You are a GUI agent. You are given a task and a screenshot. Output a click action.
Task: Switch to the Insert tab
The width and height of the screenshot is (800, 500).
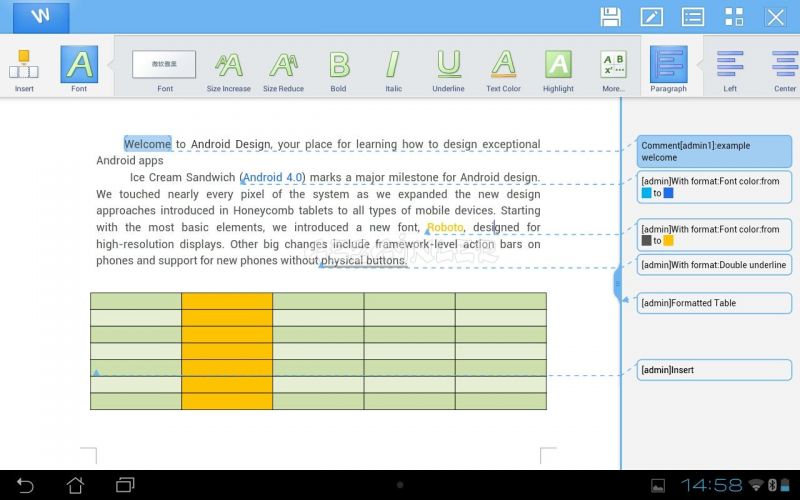[24, 71]
